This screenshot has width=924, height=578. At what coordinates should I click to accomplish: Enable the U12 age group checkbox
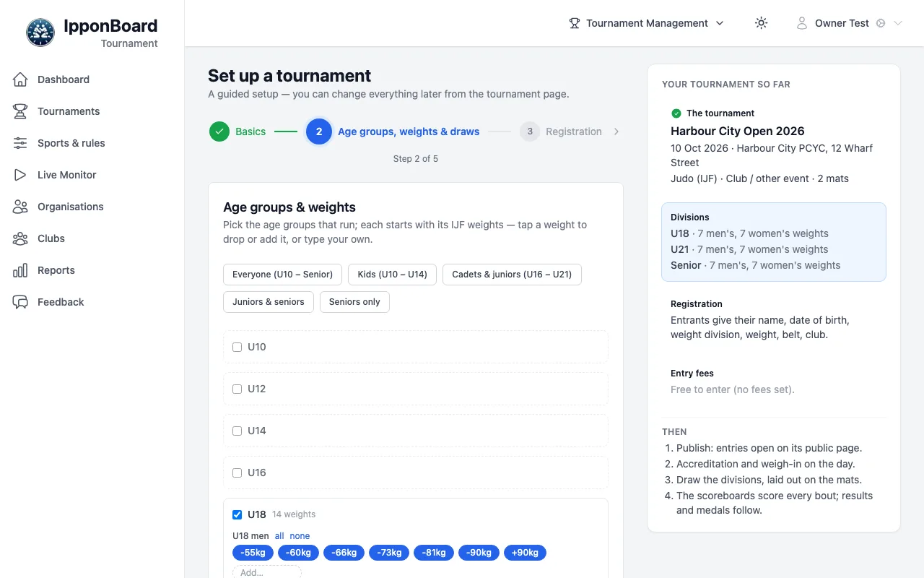pos(237,389)
